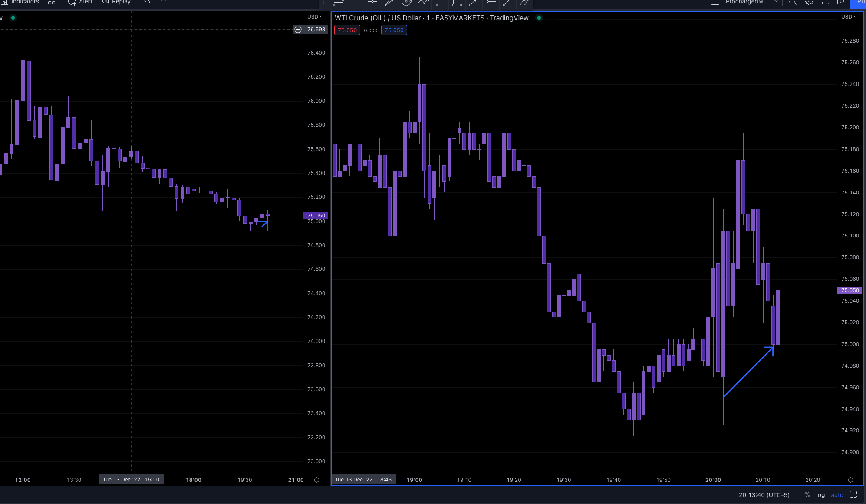Select the Rectangle drawing tool
This screenshot has width=866, height=504.
click(457, 3)
